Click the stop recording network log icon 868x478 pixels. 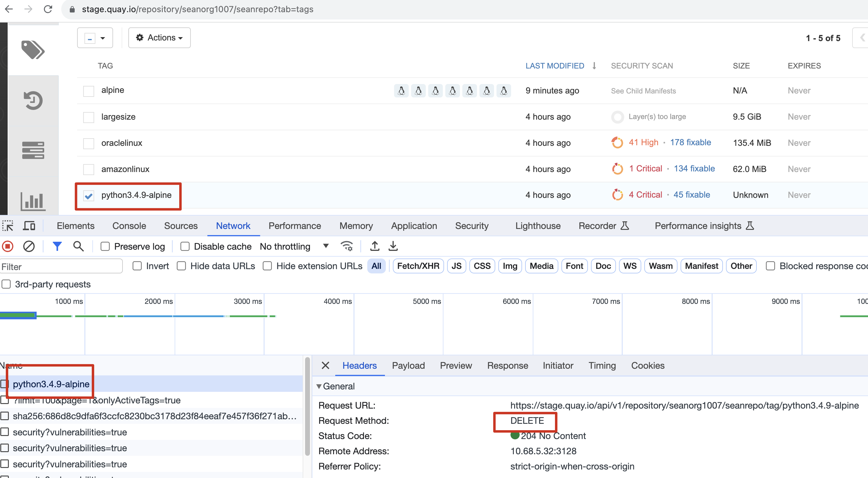pyautogui.click(x=8, y=246)
